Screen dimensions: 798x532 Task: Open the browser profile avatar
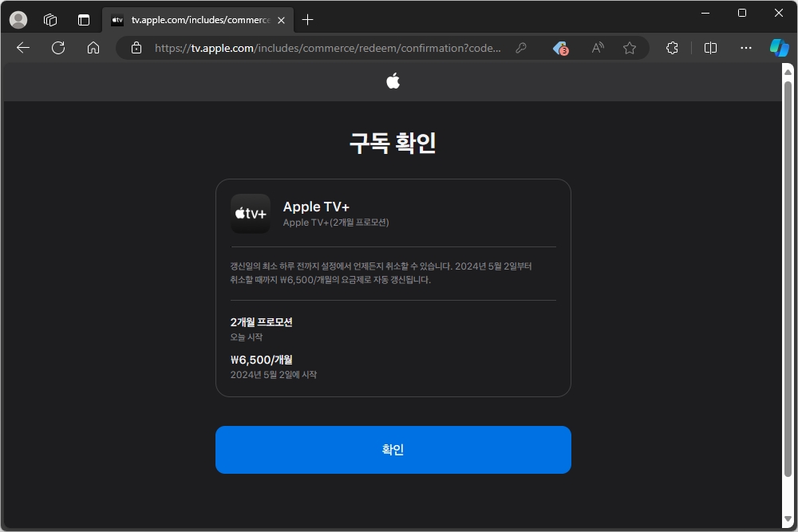18,20
